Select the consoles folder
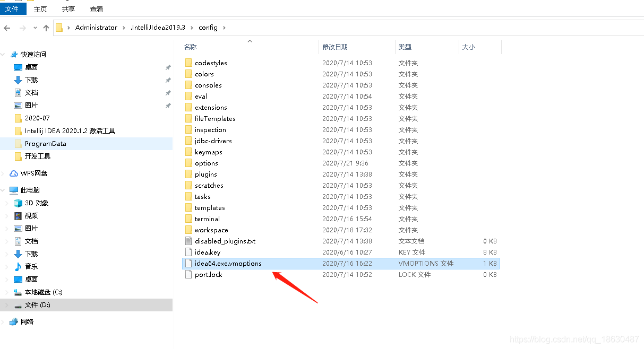Viewport: 644px width, 349px height. click(x=208, y=85)
